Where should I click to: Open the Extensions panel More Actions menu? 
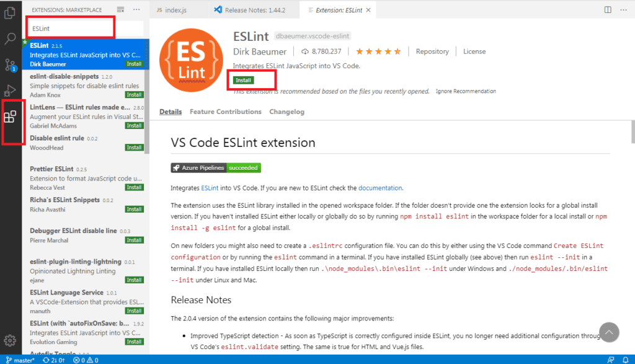(x=136, y=9)
